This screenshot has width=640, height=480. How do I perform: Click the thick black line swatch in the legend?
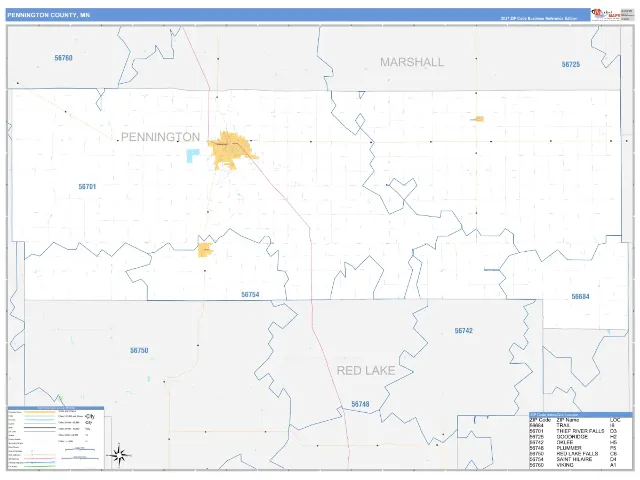[x=40, y=427]
